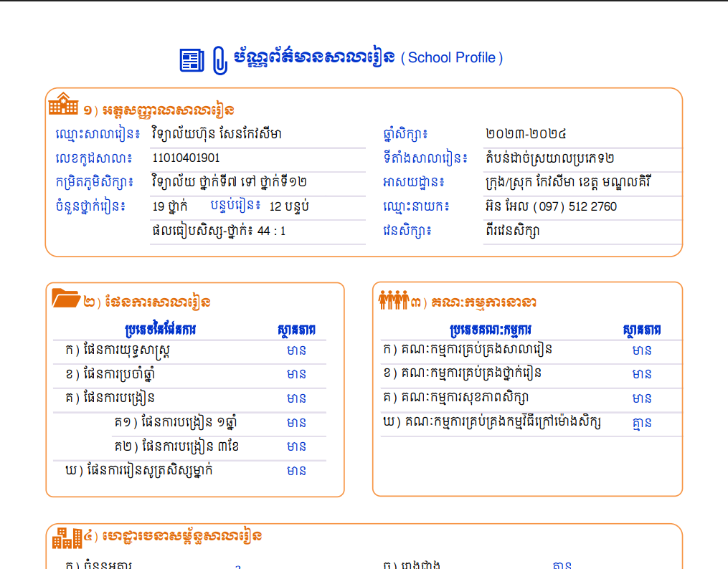This screenshot has height=569, width=728.
Task: Click the orange school building icon of section ១
Action: pos(63,103)
